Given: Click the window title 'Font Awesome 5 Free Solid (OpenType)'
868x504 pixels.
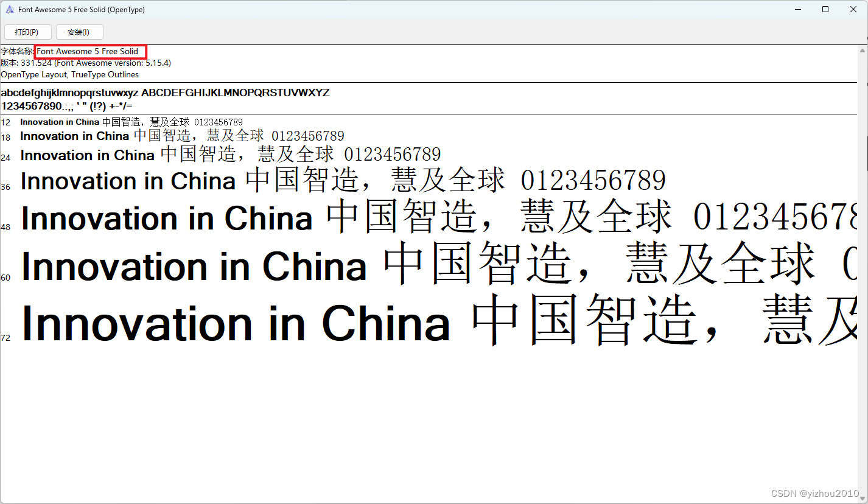Looking at the screenshot, I should pyautogui.click(x=82, y=10).
